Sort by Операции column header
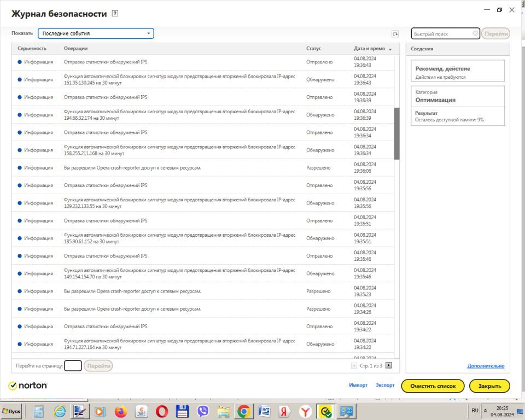 pos(75,49)
